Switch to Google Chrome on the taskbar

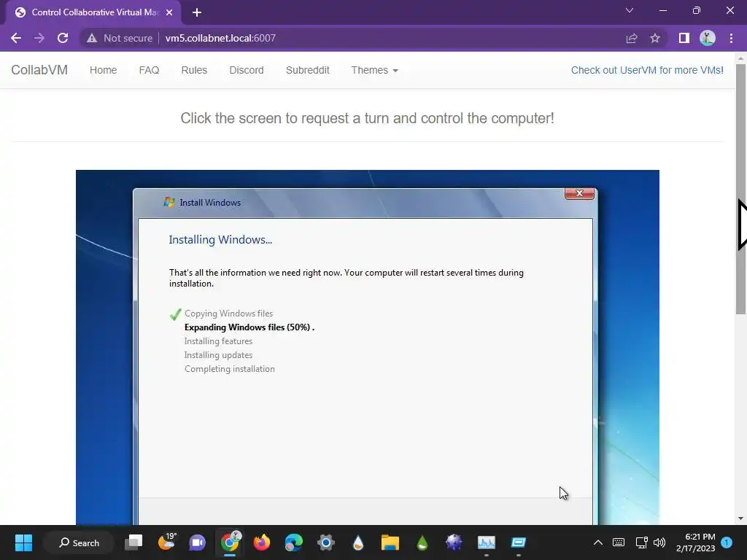(x=230, y=542)
